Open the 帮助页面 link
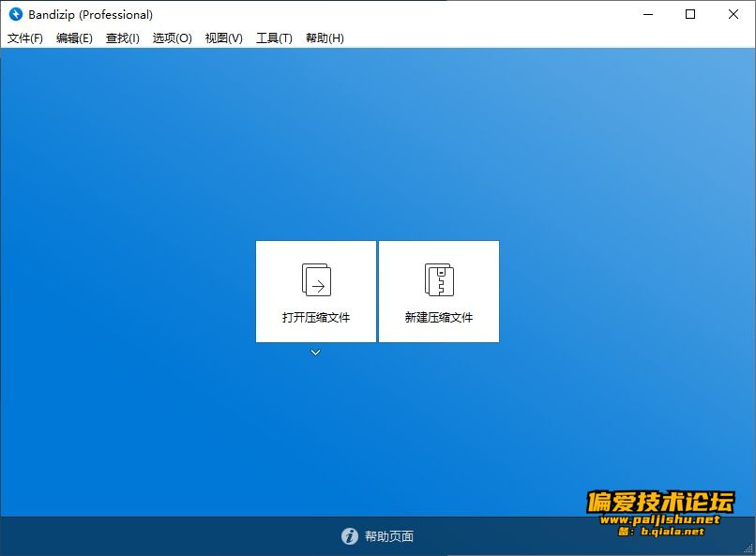 point(388,536)
